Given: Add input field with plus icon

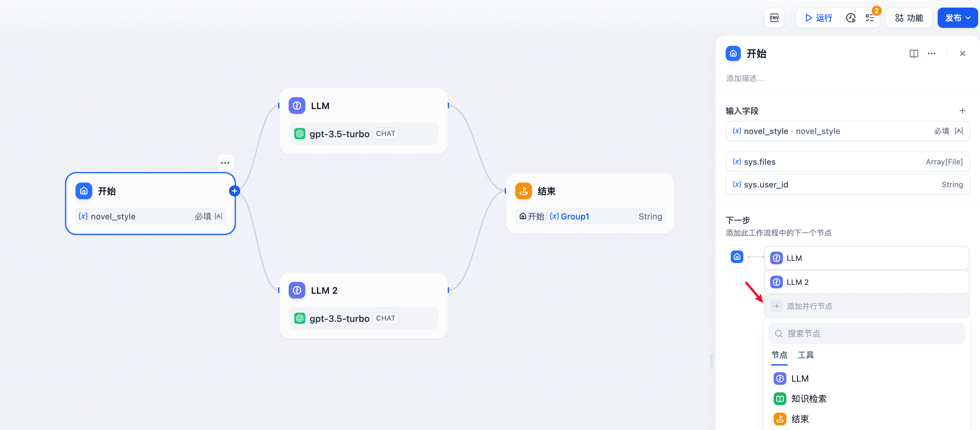Looking at the screenshot, I should [962, 111].
